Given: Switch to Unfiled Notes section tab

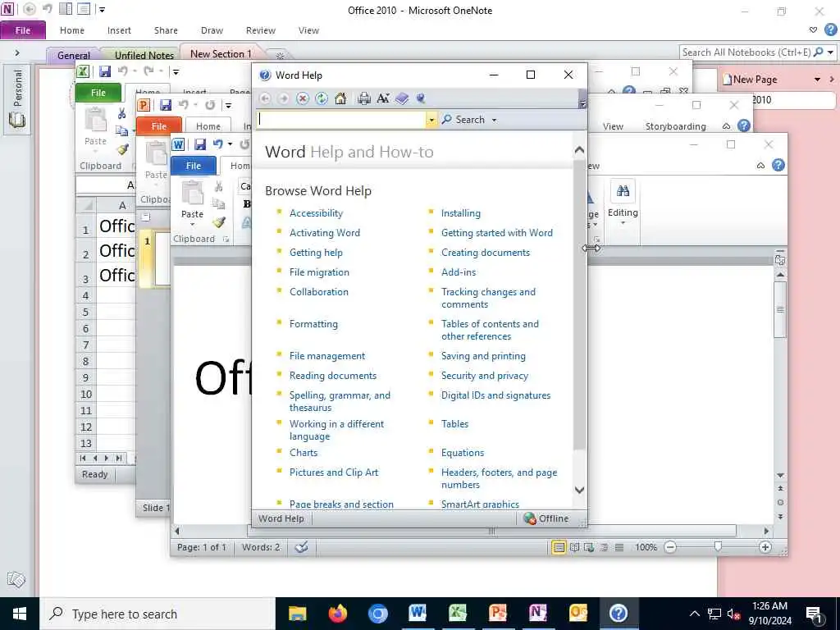Looking at the screenshot, I should pos(144,55).
